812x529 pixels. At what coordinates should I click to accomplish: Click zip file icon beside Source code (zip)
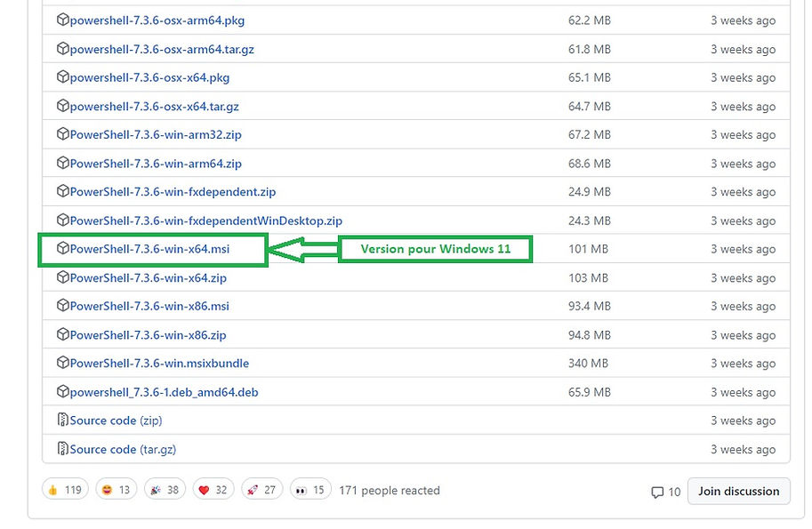coord(62,420)
